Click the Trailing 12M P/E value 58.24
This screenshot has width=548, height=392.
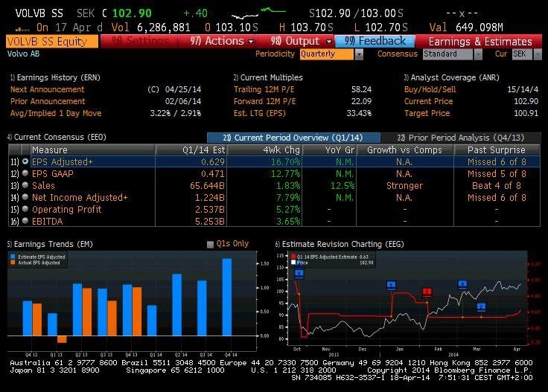click(361, 89)
